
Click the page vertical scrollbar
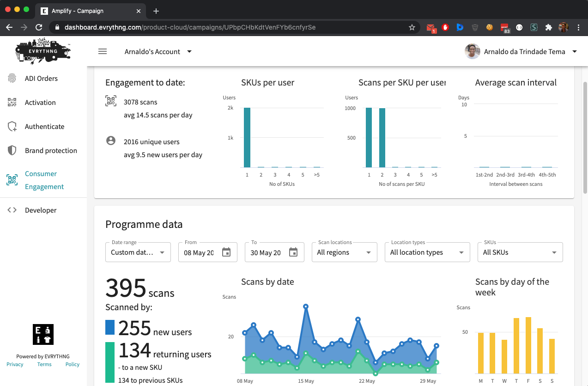(585, 138)
